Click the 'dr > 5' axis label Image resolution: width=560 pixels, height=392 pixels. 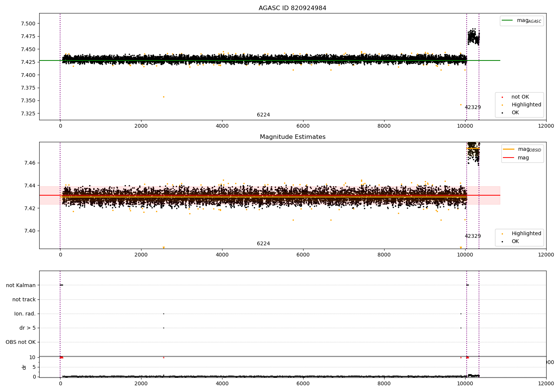click(x=28, y=328)
